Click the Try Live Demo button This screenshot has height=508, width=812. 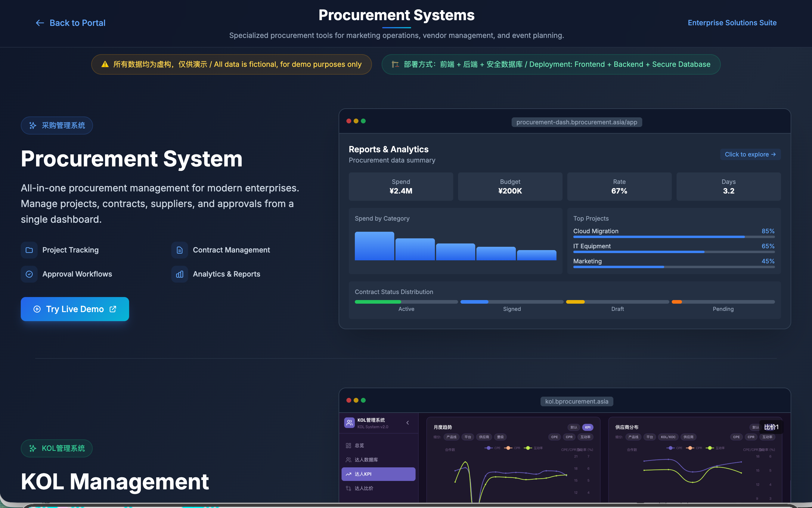point(75,309)
